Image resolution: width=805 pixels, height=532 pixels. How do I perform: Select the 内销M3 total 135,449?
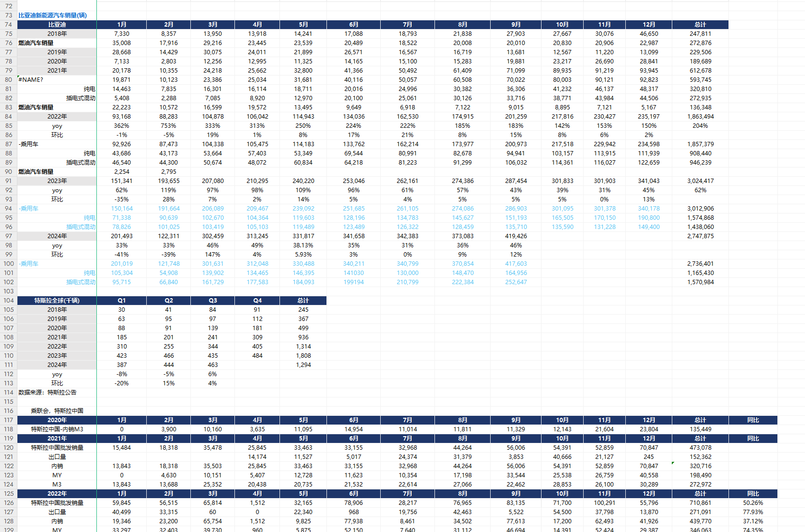point(700,429)
